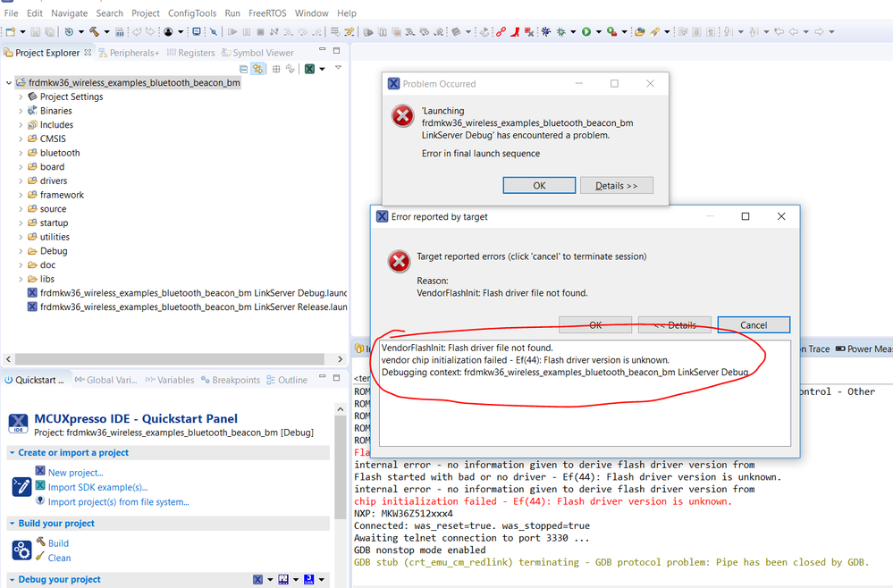
Task: Switch to the Registers tab
Action: [x=190, y=53]
